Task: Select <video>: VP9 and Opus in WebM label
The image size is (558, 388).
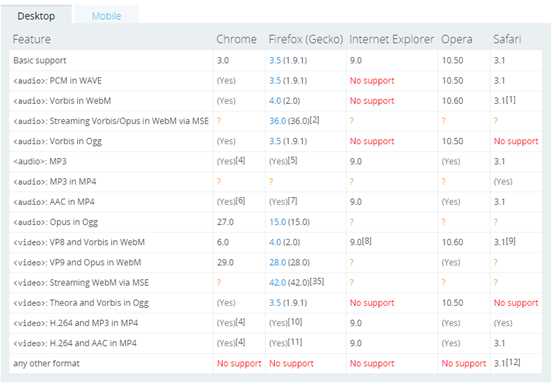Action: click(x=77, y=262)
